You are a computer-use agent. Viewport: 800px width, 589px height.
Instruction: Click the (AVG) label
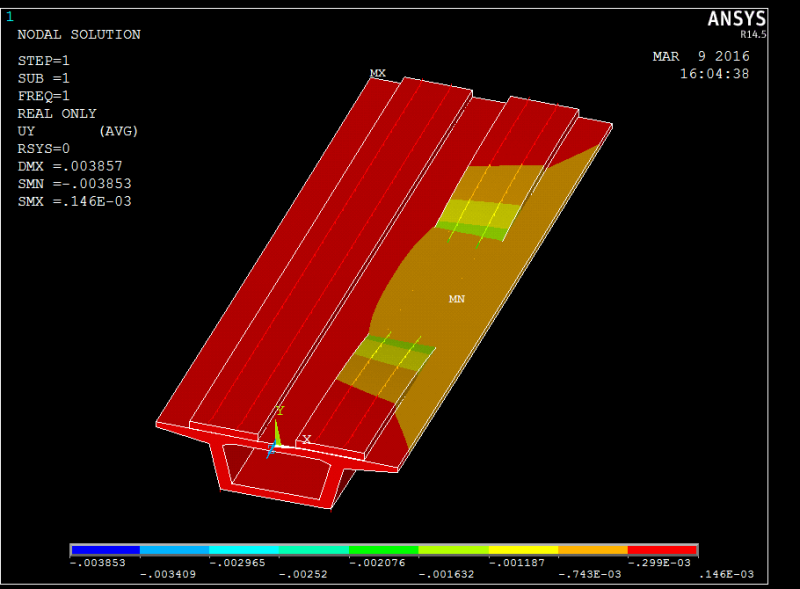click(118, 131)
